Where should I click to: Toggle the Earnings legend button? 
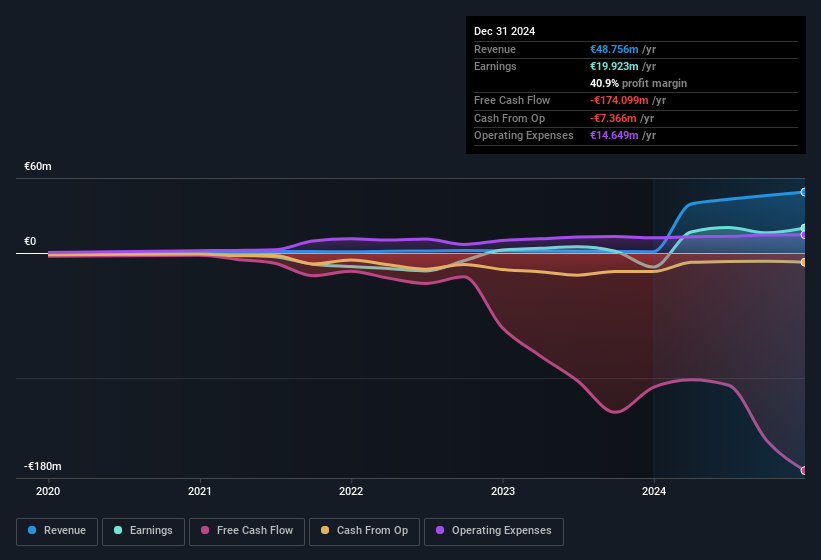[x=143, y=531]
